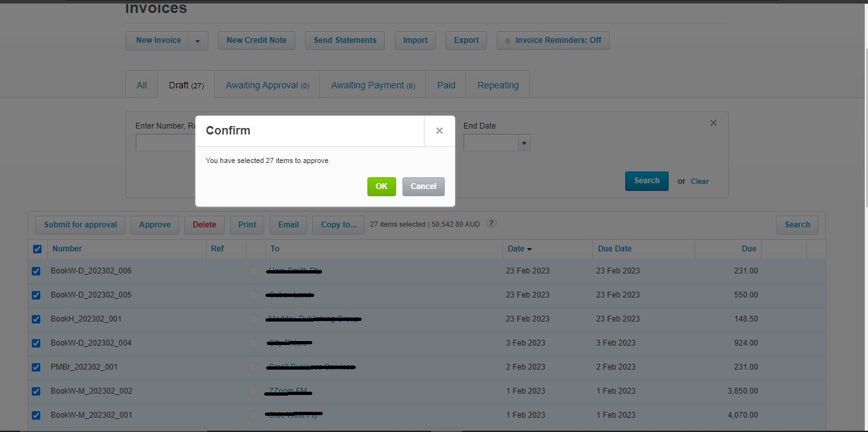Click the Export button
Image resolution: width=868 pixels, height=432 pixels.
click(466, 40)
